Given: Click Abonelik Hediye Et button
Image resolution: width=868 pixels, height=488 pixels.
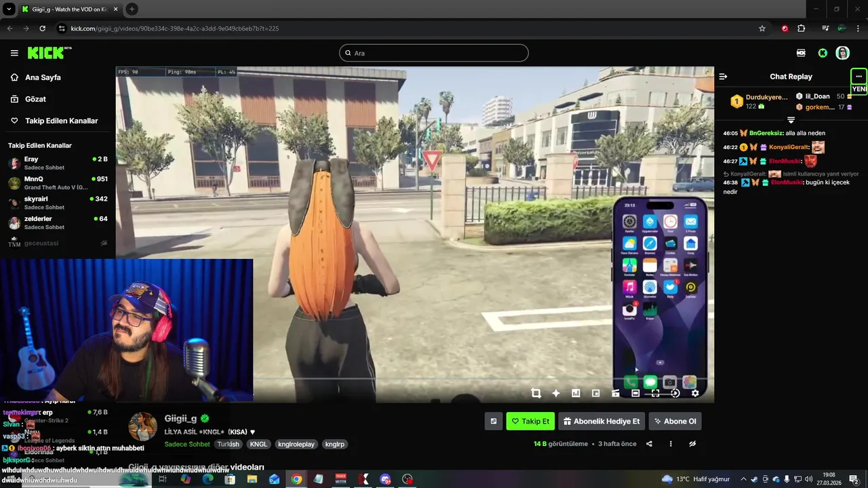Looking at the screenshot, I should point(601,421).
